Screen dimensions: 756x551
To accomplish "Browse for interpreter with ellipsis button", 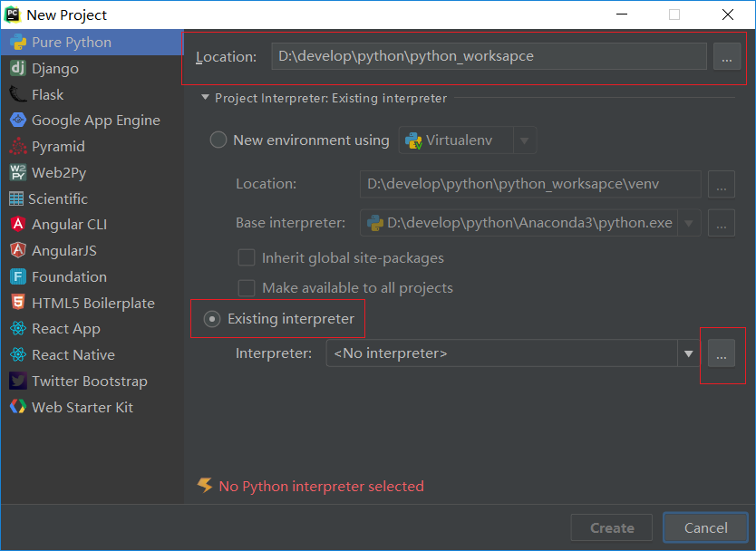I will [722, 353].
